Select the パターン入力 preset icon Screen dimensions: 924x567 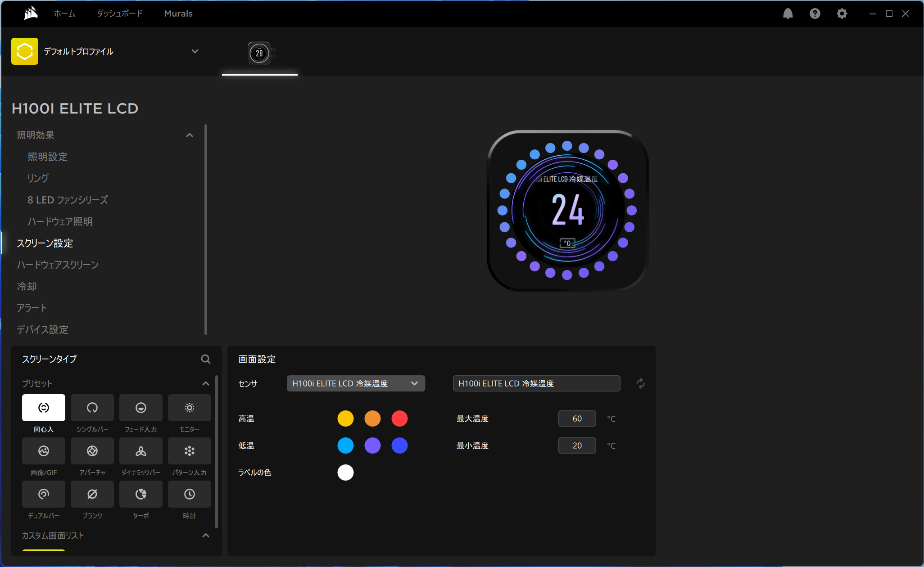click(190, 451)
